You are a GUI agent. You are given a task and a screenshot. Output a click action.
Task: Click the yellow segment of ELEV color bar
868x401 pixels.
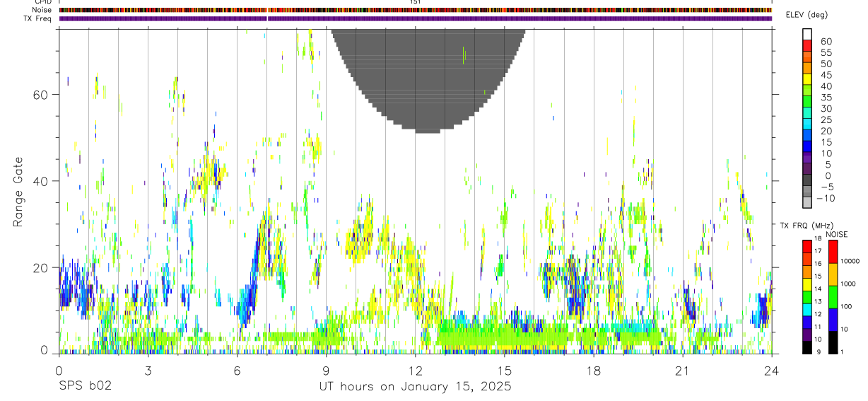(807, 78)
